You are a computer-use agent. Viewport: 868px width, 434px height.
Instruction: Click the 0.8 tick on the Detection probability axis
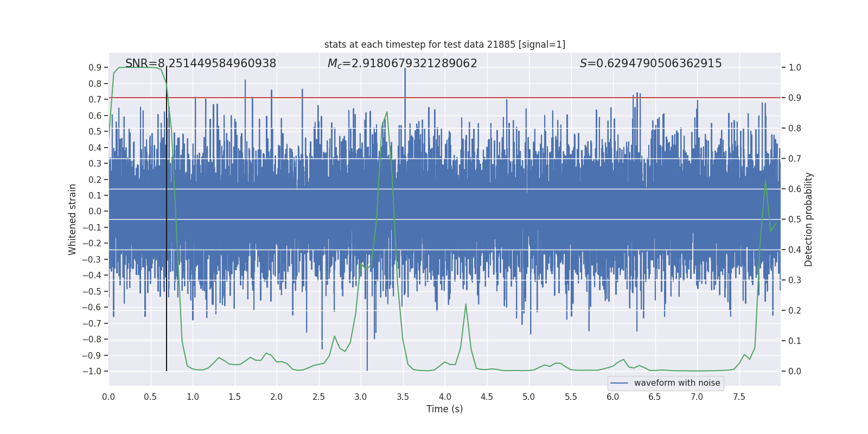pyautogui.click(x=795, y=129)
